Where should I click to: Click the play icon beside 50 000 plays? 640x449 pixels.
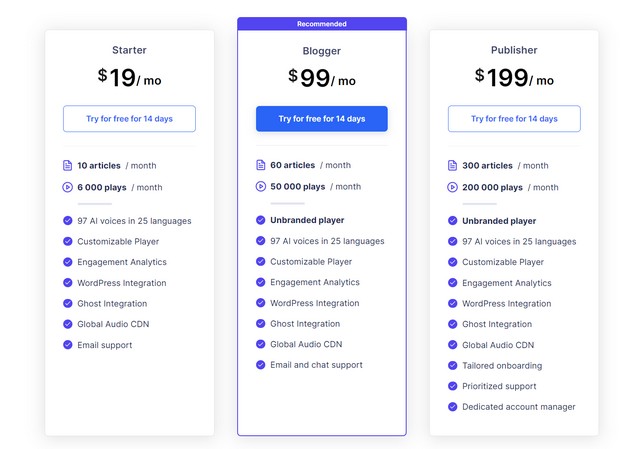click(260, 187)
